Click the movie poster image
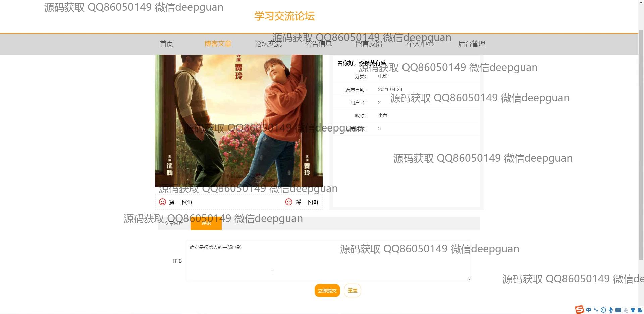This screenshot has height=314, width=644. pyautogui.click(x=238, y=121)
